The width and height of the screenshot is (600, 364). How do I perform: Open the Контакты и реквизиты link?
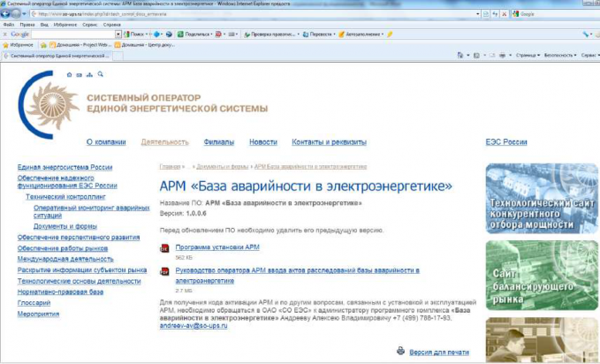click(329, 142)
